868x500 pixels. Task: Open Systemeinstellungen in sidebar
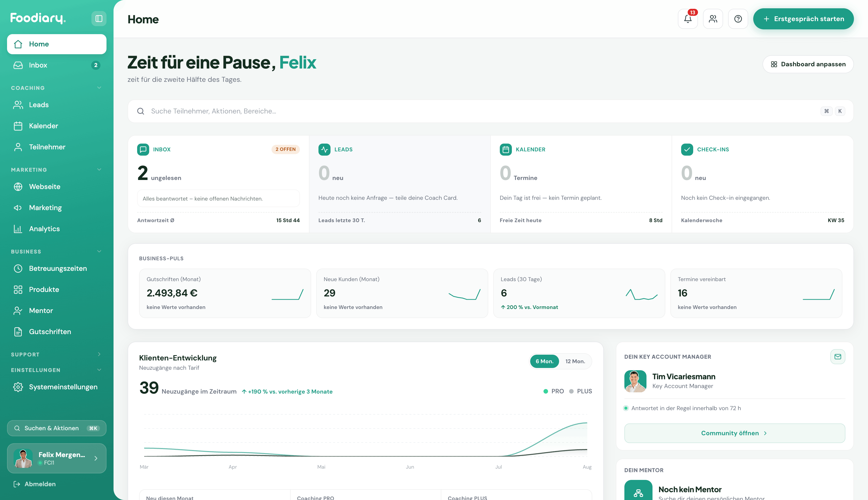point(57,387)
